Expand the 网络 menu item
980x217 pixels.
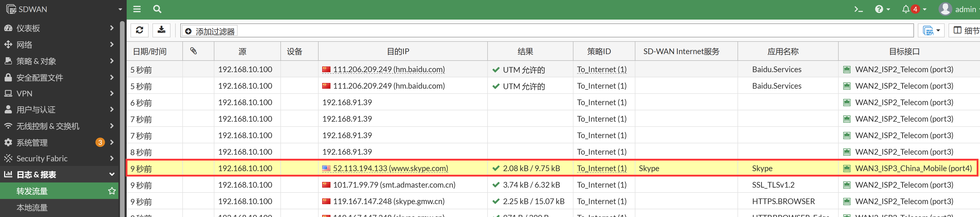(59, 45)
